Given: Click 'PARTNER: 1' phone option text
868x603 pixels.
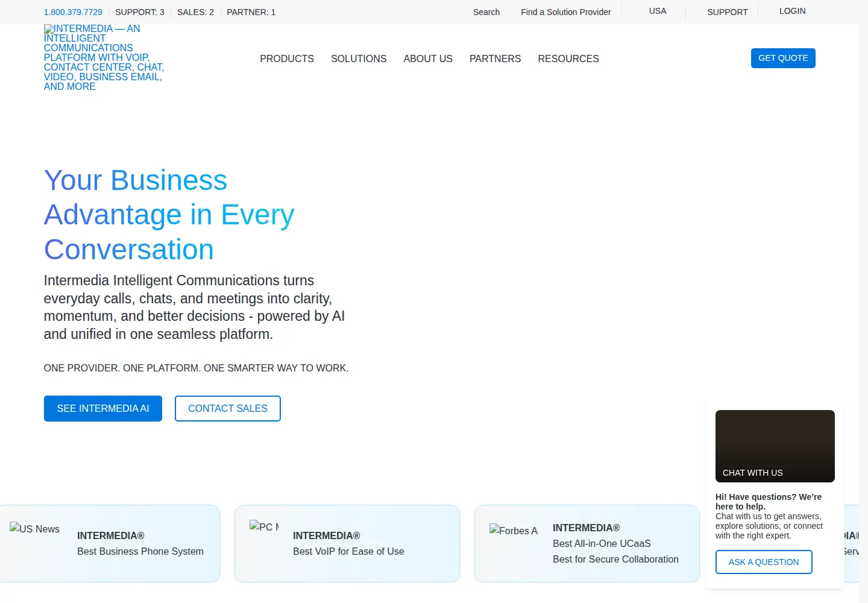Looking at the screenshot, I should click(251, 12).
